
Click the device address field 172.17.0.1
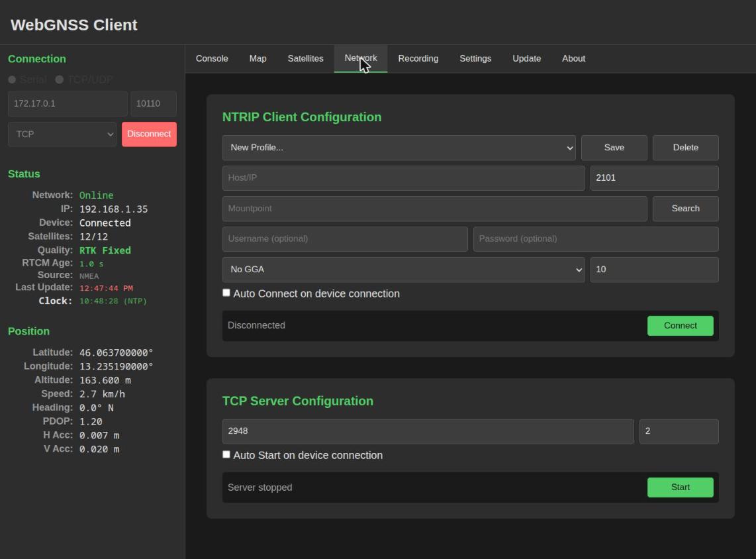point(68,103)
